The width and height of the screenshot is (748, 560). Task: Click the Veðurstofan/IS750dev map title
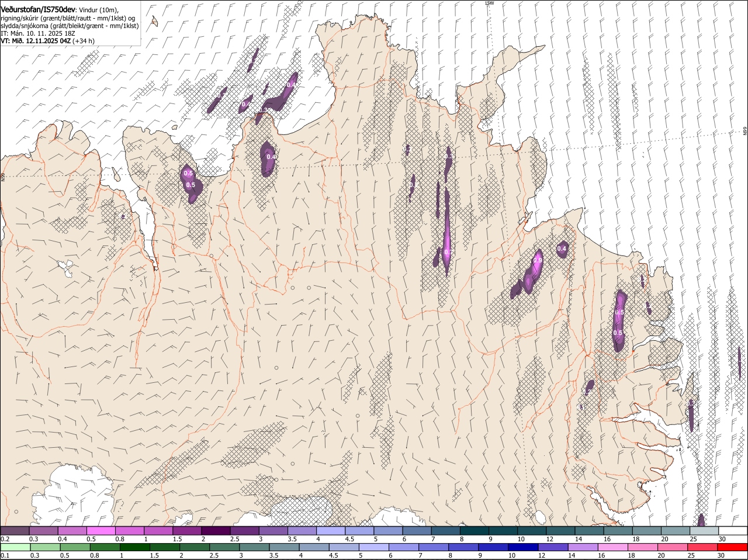38,10
